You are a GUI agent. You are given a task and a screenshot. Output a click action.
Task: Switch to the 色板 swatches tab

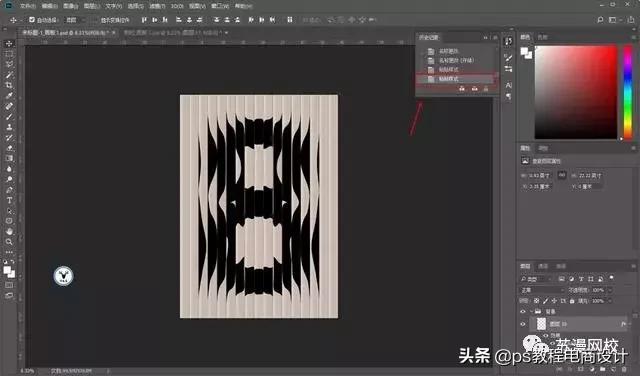(542, 37)
